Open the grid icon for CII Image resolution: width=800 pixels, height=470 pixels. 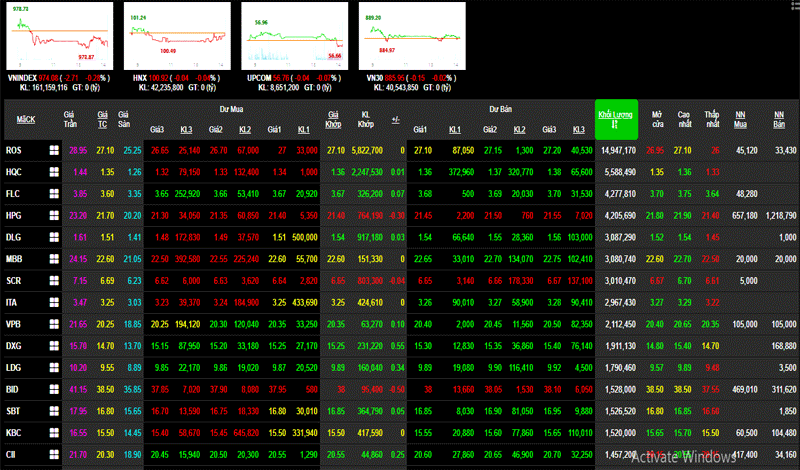click(54, 454)
